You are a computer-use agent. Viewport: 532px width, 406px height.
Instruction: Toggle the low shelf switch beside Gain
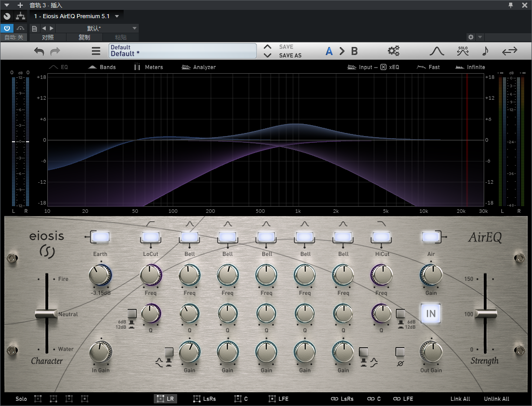(x=169, y=353)
